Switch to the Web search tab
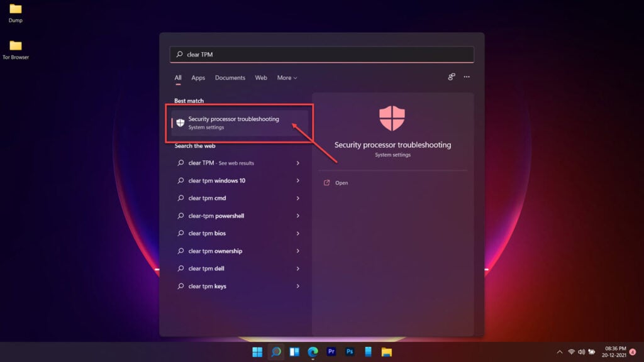 (x=261, y=77)
